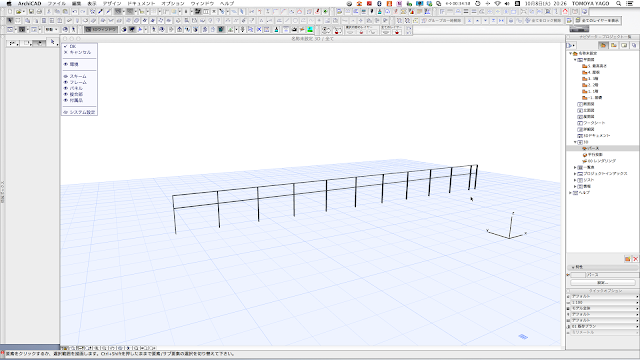640x360 pixels.
Task: Toggle the 付属品 visibility eye
Action: tap(66, 100)
